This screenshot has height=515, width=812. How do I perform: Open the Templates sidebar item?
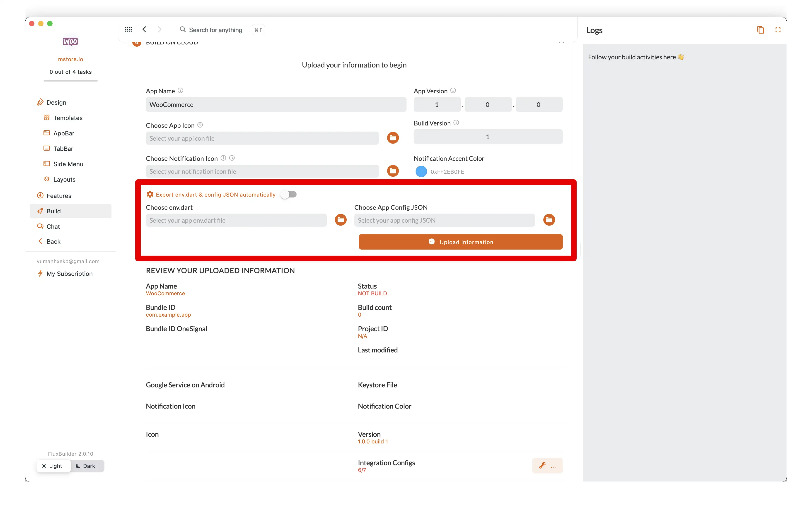click(x=68, y=118)
